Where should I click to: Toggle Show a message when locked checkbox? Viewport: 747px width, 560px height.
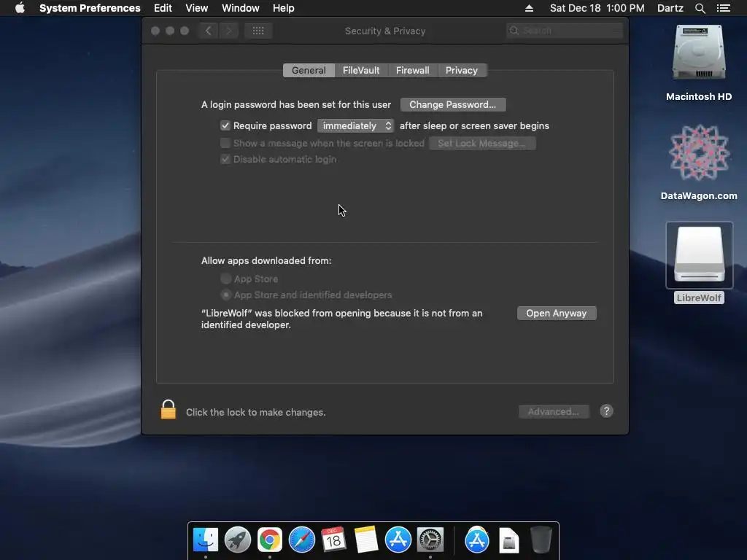pos(225,143)
